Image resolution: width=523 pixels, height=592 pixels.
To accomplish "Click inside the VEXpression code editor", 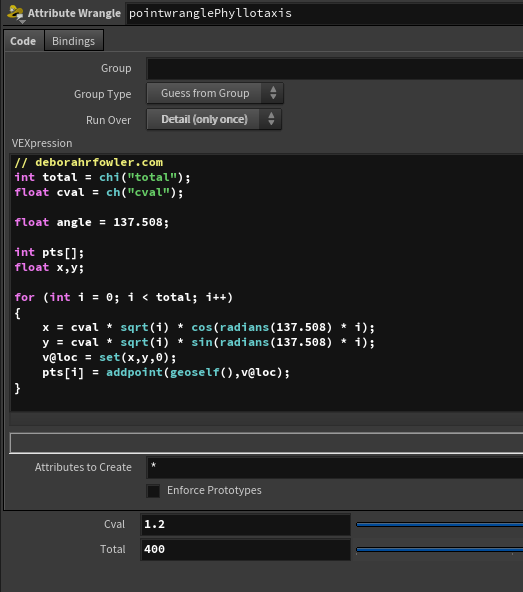I will click(267, 282).
